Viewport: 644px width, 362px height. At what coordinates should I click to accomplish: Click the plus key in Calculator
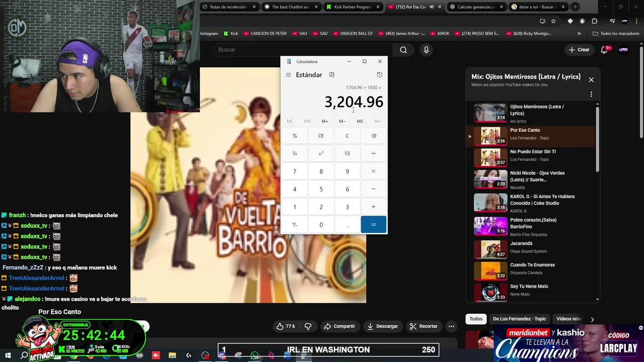coord(373,207)
